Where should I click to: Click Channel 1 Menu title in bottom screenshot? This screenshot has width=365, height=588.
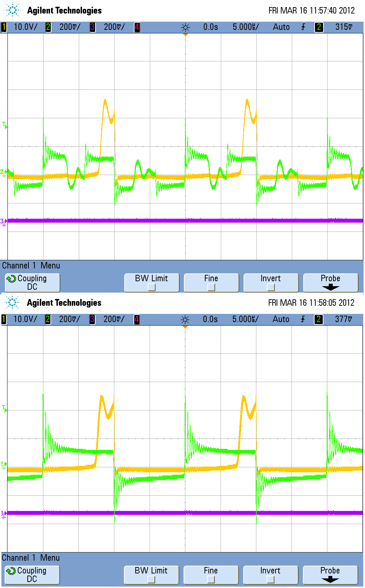pyautogui.click(x=31, y=558)
